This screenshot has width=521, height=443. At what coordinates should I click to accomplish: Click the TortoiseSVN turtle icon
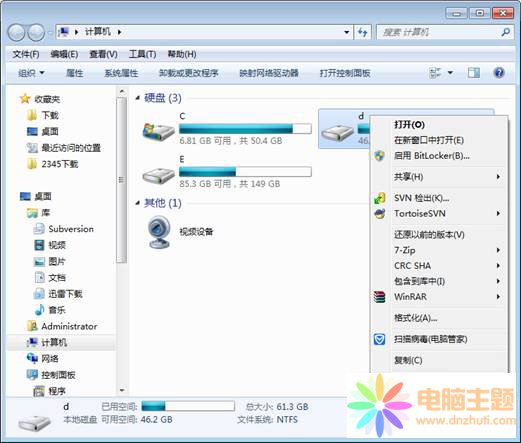click(x=379, y=213)
